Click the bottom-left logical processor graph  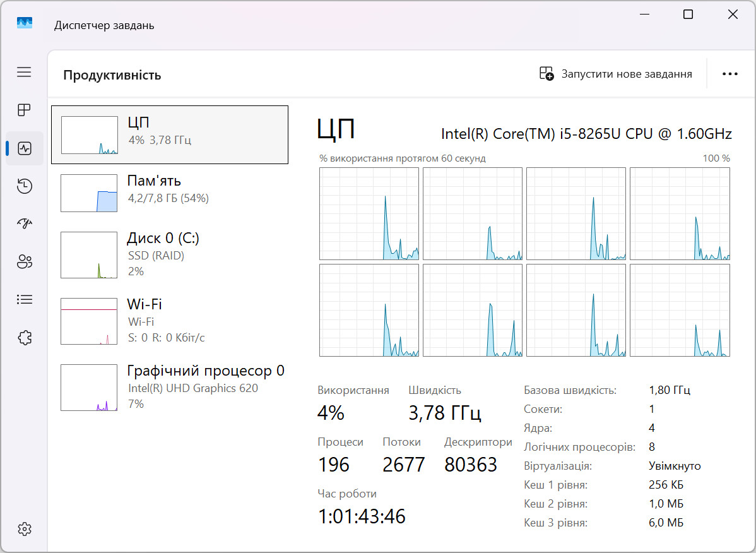[x=369, y=310]
